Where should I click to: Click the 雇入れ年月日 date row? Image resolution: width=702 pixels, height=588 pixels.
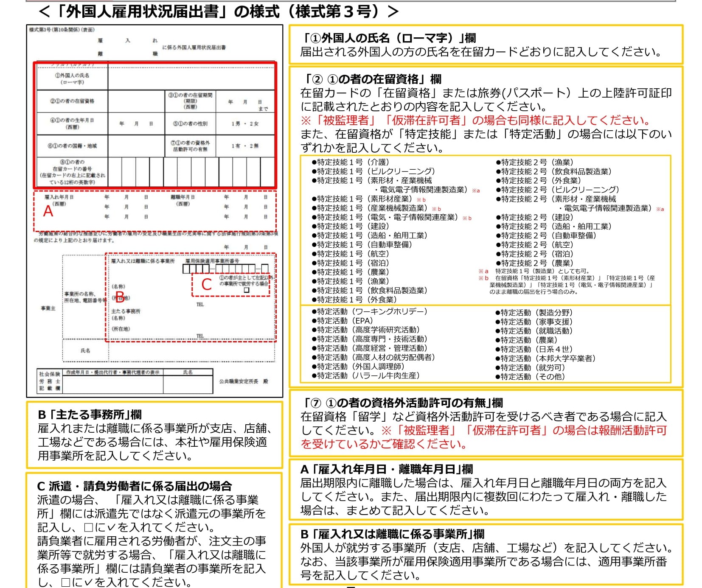pyautogui.click(x=126, y=197)
